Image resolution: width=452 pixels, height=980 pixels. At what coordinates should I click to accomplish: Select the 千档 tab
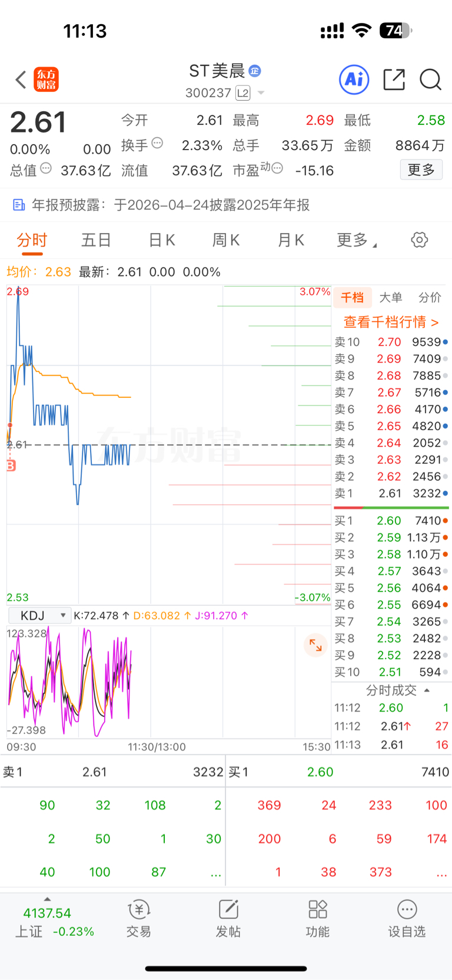[353, 297]
